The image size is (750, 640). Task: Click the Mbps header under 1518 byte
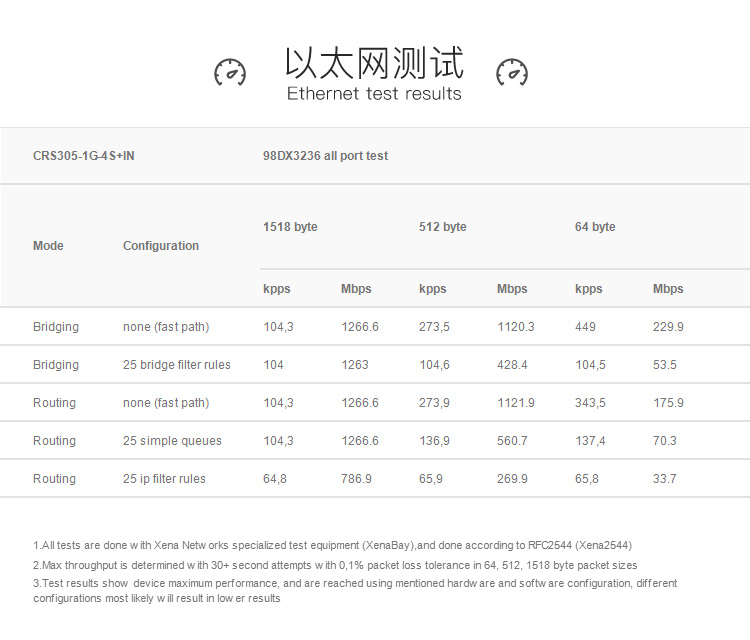click(356, 289)
